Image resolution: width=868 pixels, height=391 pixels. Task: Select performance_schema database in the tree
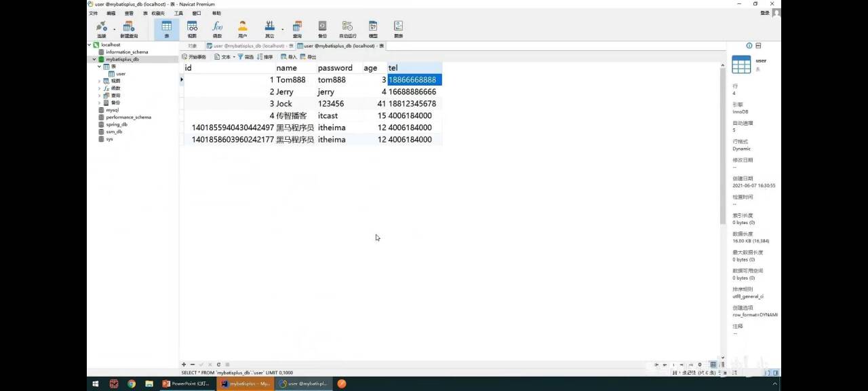click(x=125, y=117)
